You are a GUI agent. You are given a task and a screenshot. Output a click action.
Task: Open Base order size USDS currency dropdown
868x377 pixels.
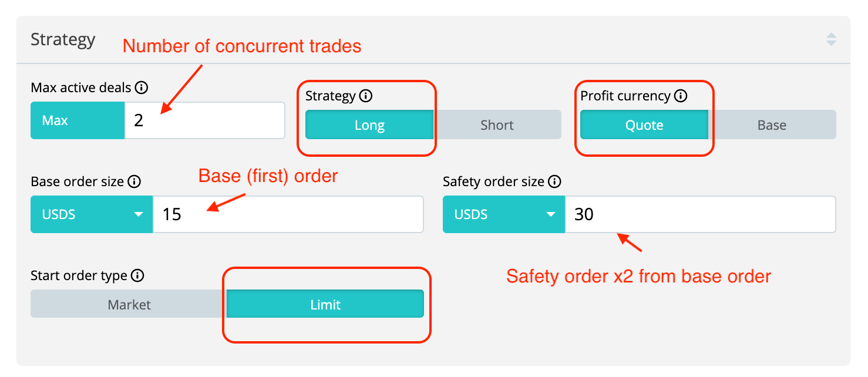point(92,214)
